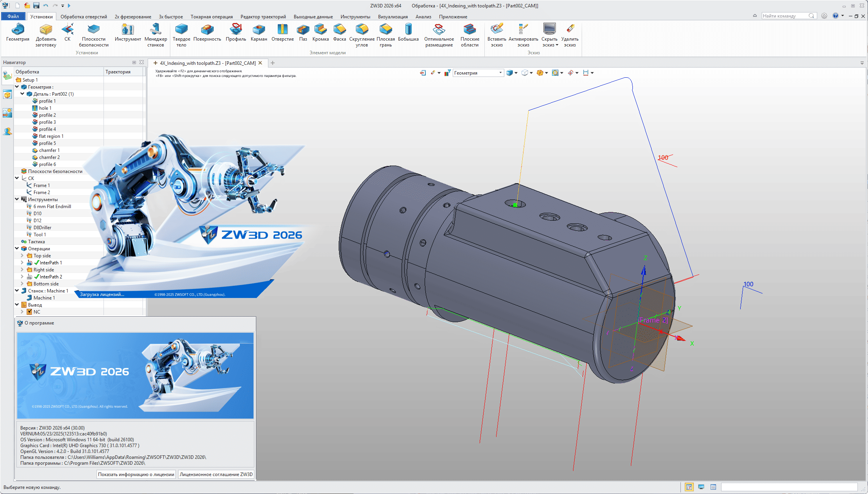This screenshot has height=494, width=868.
Task: Open the shading mode dropdown arrow in viewport toolbar
Action: [x=516, y=73]
